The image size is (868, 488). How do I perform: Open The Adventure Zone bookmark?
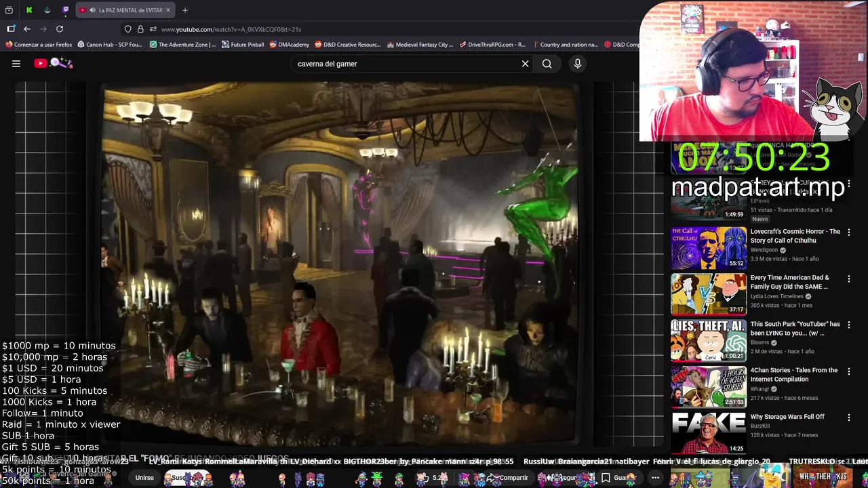182,45
